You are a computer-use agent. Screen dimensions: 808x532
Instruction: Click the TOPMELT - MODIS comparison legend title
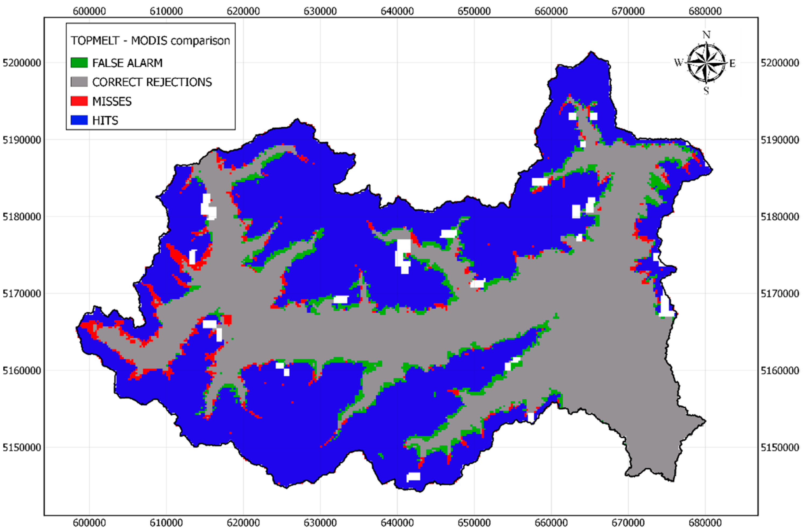click(150, 41)
